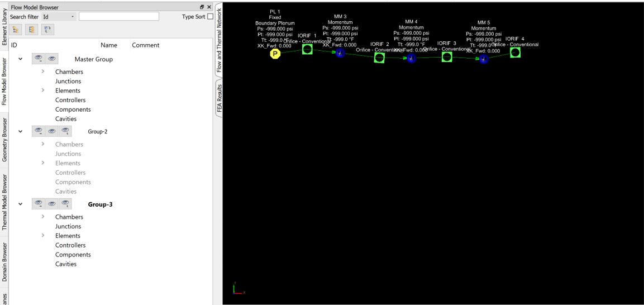The height and width of the screenshot is (305, 644).
Task: Click the IORIF 2 orifice element
Action: point(379,58)
